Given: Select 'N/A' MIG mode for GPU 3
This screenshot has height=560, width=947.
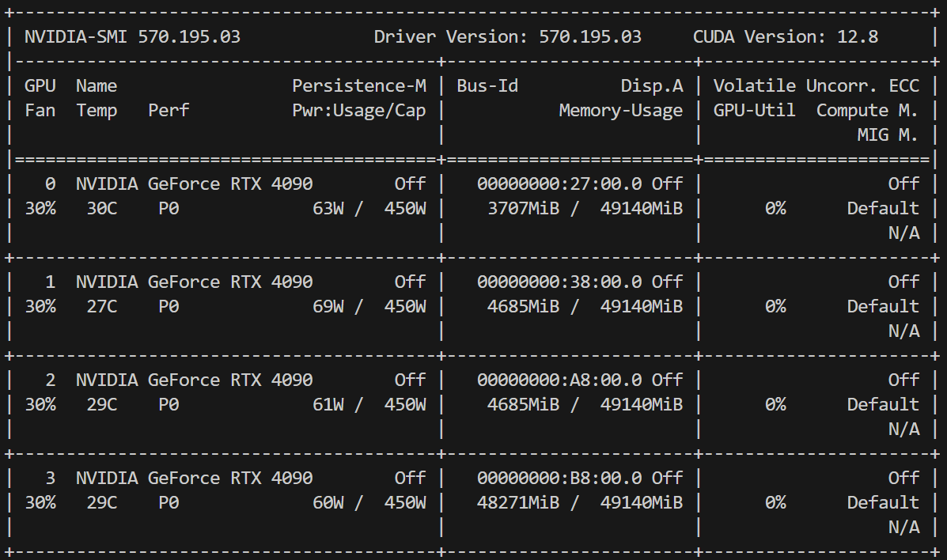Looking at the screenshot, I should pyautogui.click(x=903, y=528).
